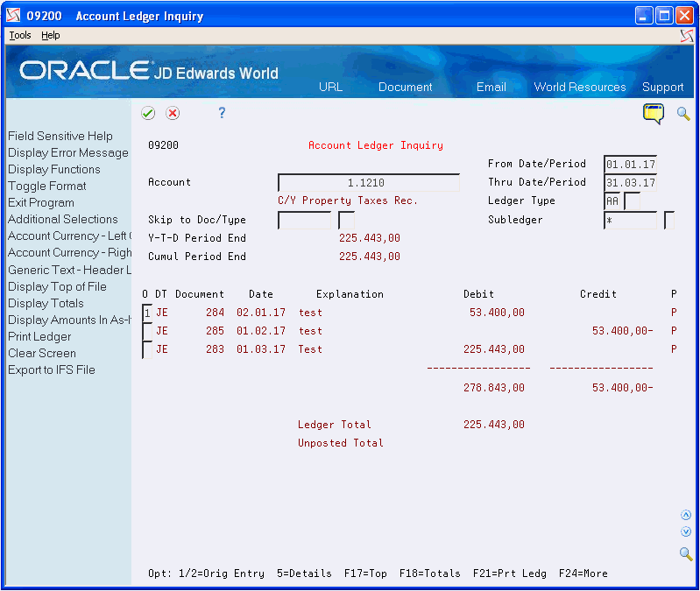Choose Clear Screen

(42, 353)
